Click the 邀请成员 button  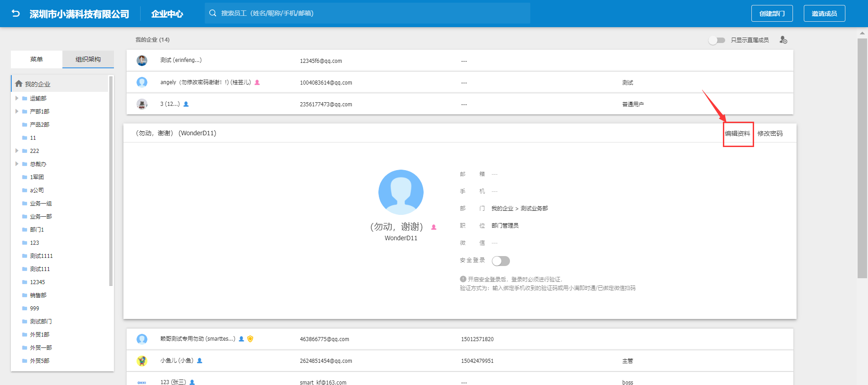pyautogui.click(x=825, y=14)
